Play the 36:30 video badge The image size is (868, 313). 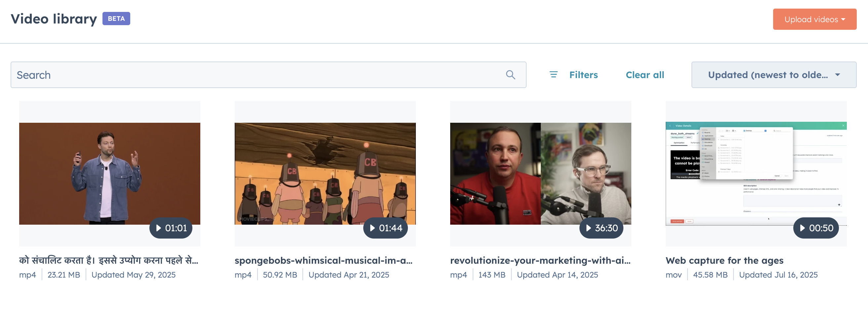[601, 228]
